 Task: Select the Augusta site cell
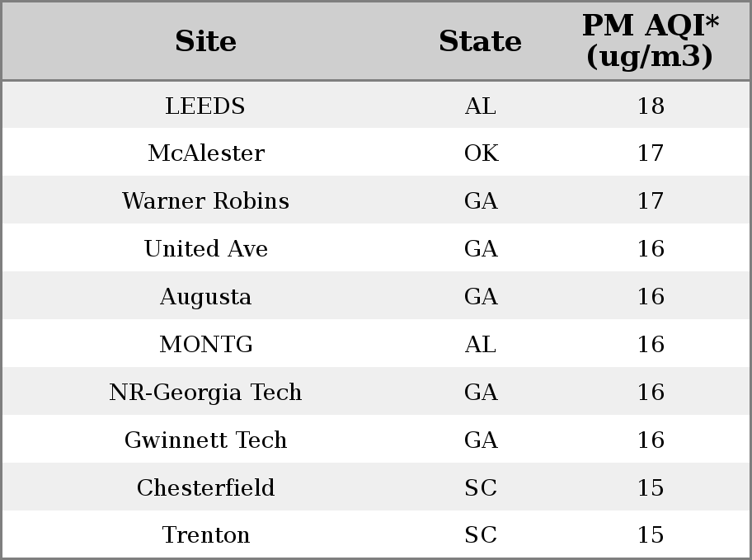click(206, 297)
